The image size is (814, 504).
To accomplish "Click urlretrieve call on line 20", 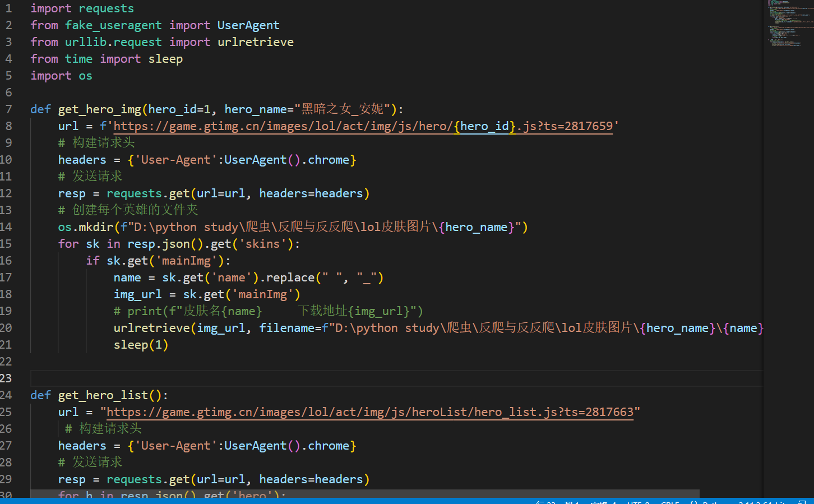I will [152, 328].
